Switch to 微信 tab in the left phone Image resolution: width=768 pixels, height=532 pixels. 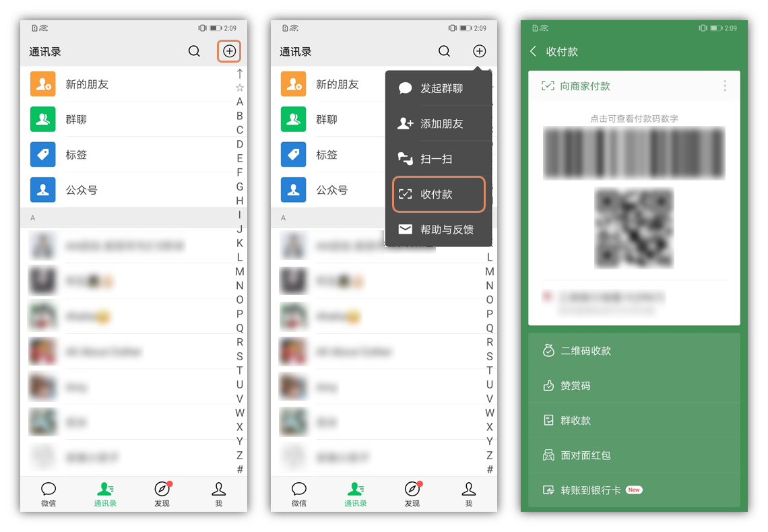pyautogui.click(x=49, y=494)
